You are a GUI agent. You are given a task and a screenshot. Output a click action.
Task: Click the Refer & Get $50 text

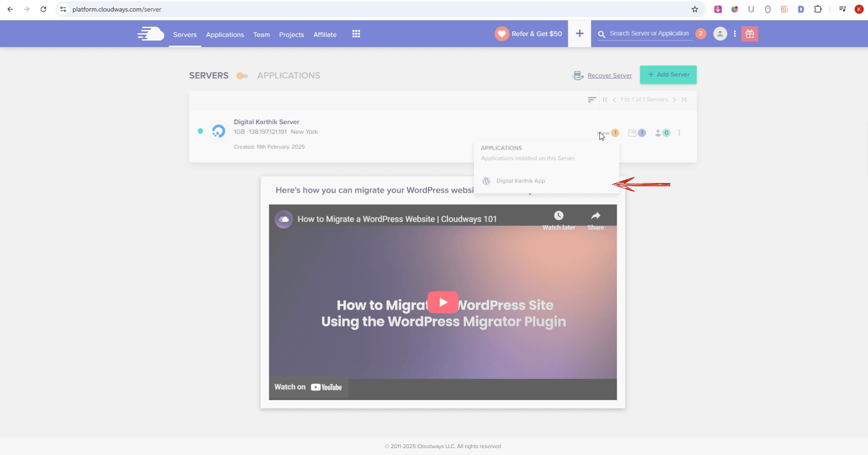(537, 34)
